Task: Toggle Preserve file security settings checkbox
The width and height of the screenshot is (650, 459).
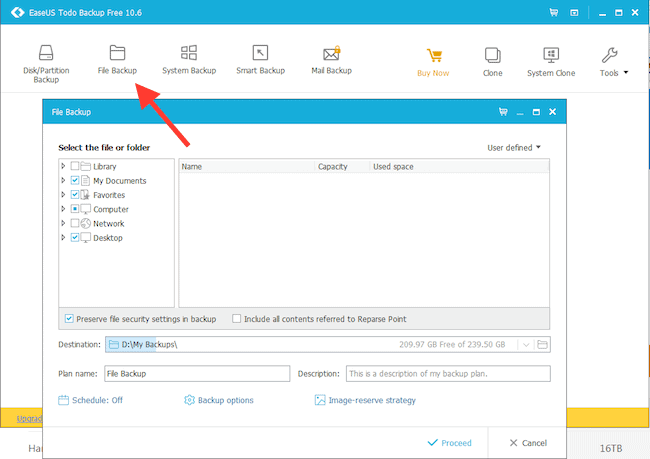Action: click(x=69, y=318)
